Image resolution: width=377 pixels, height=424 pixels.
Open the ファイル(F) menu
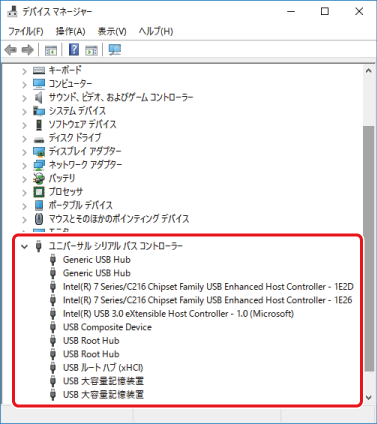[x=26, y=31]
